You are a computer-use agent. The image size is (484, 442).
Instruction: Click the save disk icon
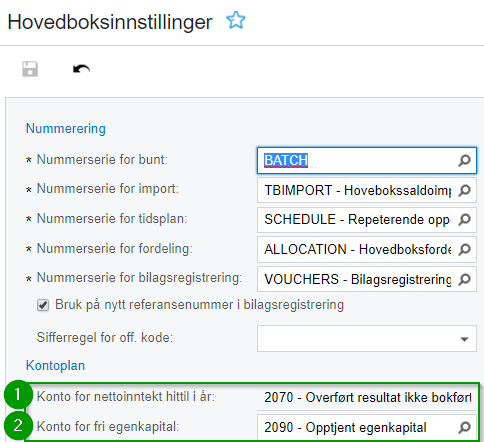click(30, 69)
